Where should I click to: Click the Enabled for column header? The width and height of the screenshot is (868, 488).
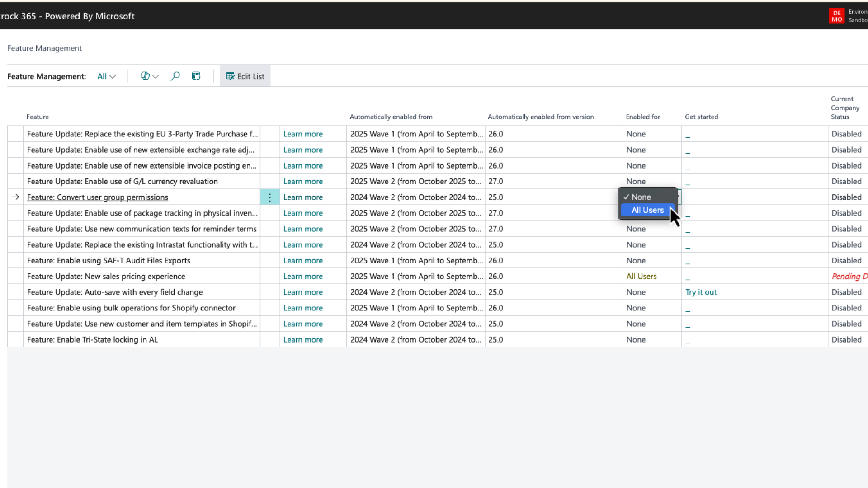pos(643,117)
